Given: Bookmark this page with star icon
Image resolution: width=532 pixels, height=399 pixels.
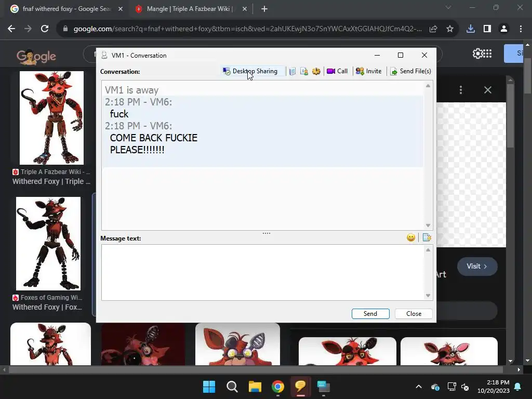Looking at the screenshot, I should point(450,29).
